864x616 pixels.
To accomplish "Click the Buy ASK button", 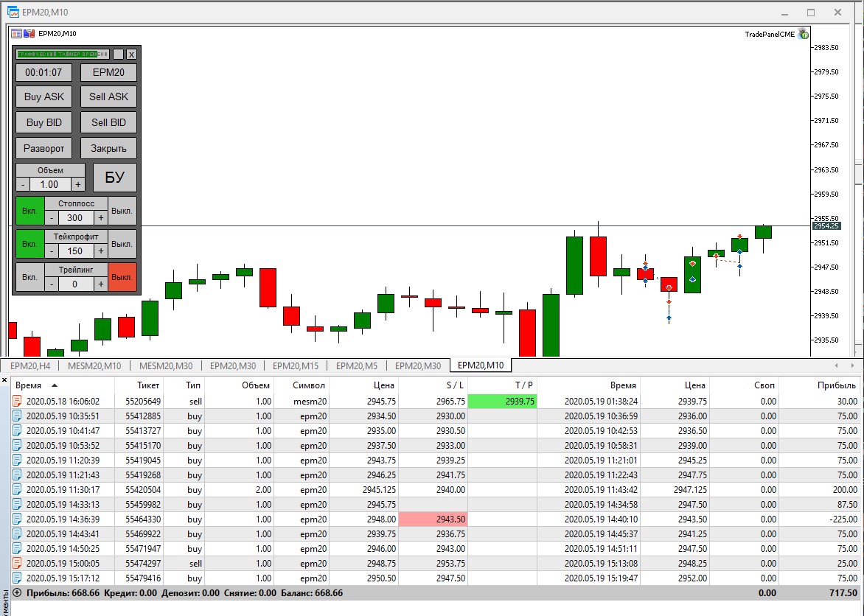I will (44, 97).
